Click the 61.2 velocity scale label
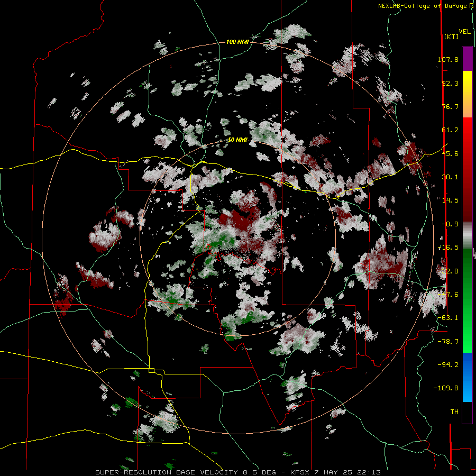Image resolution: width=476 pixels, height=476 pixels. (x=450, y=130)
